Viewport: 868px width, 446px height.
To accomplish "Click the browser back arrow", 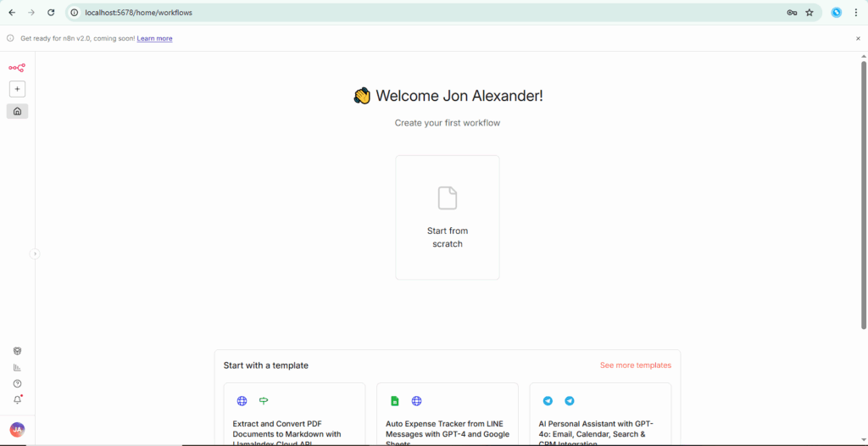I will coord(12,12).
